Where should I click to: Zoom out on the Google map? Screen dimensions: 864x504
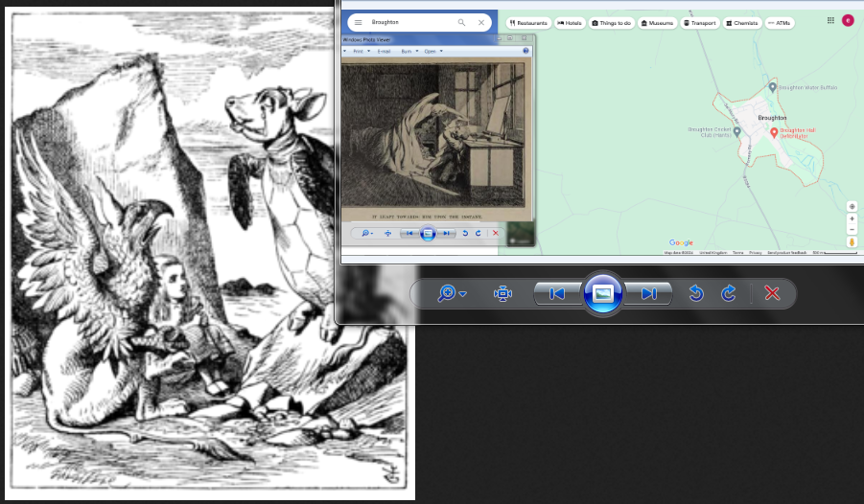pos(852,230)
